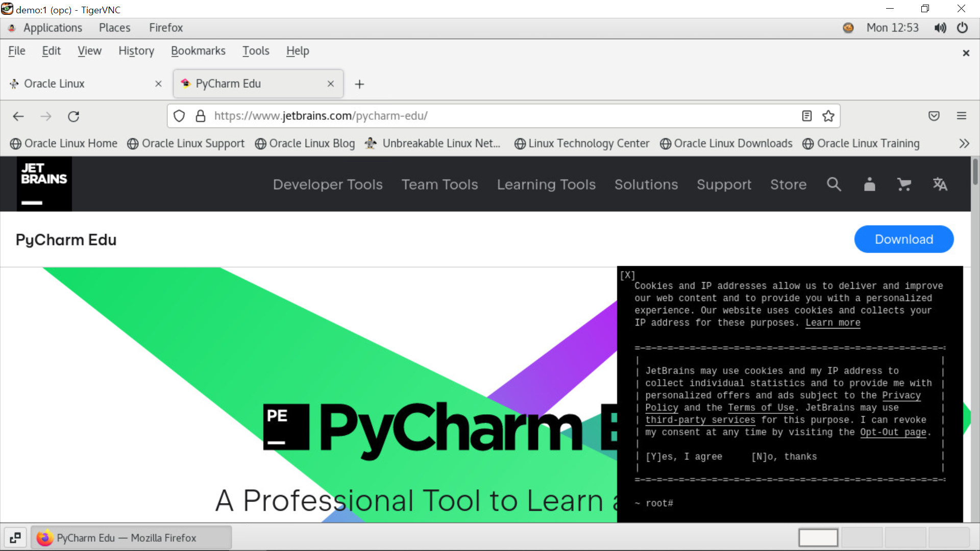The image size is (980, 551).
Task: Bookmark this page with the star icon
Action: (x=828, y=116)
